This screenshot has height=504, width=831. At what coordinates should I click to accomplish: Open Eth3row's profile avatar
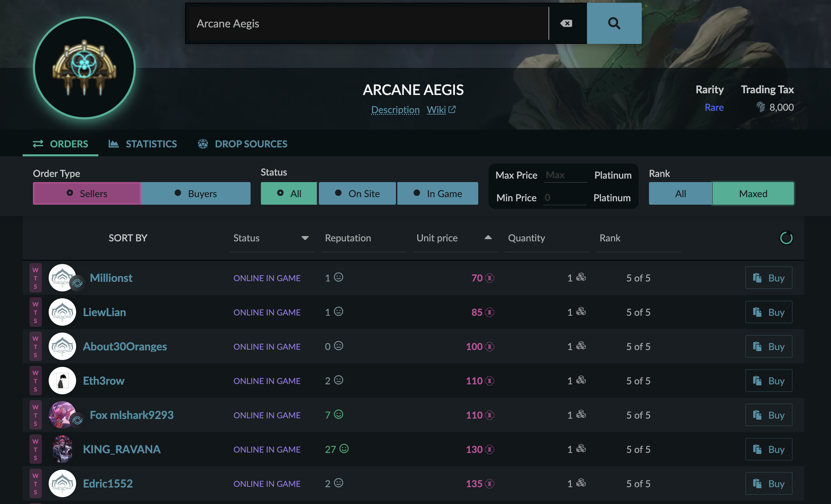coord(62,381)
